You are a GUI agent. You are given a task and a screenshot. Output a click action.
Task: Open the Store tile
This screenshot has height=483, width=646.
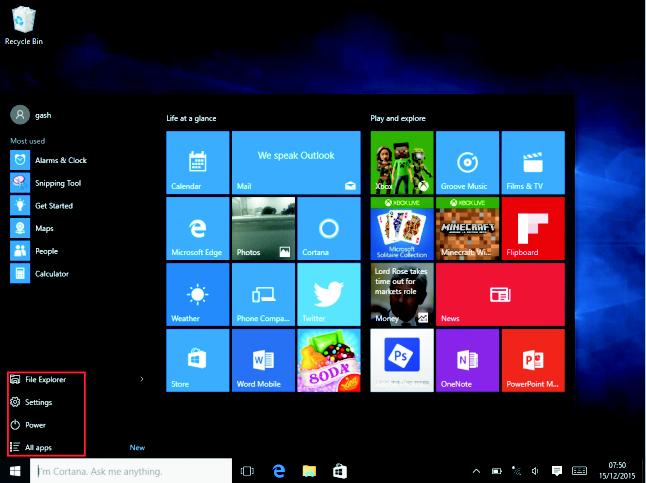tap(198, 360)
